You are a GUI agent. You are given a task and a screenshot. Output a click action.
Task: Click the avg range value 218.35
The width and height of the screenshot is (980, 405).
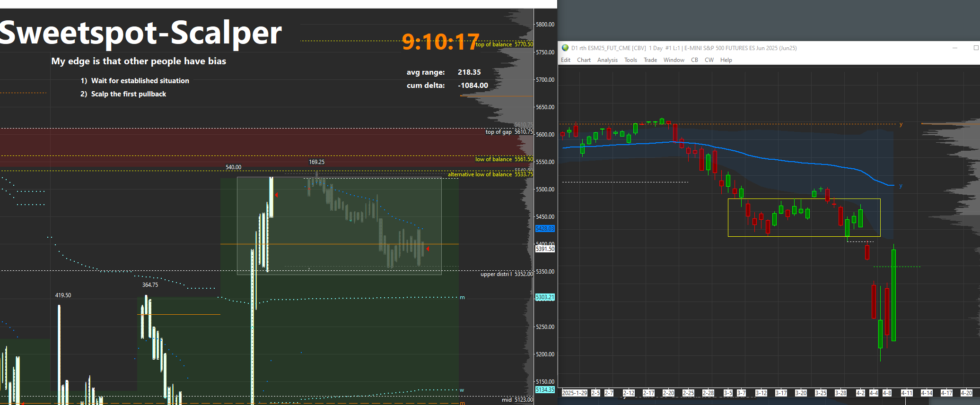pyautogui.click(x=469, y=72)
